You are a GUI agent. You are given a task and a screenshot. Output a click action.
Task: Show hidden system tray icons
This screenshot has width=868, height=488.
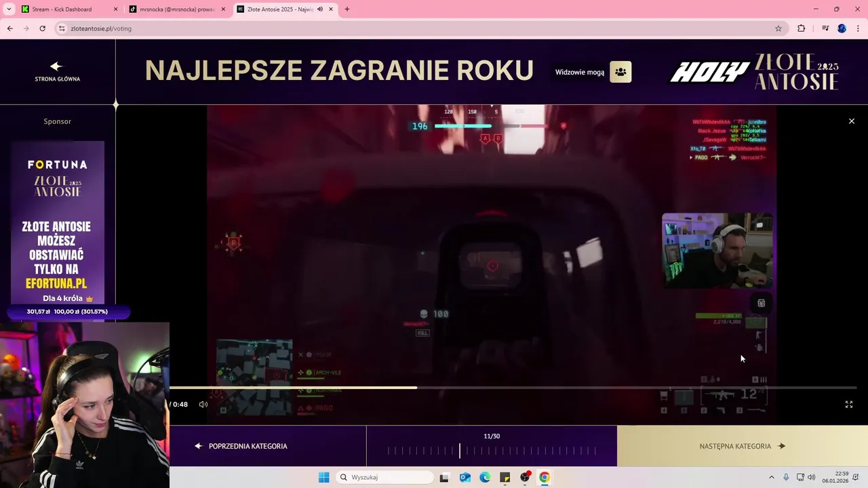click(x=771, y=477)
